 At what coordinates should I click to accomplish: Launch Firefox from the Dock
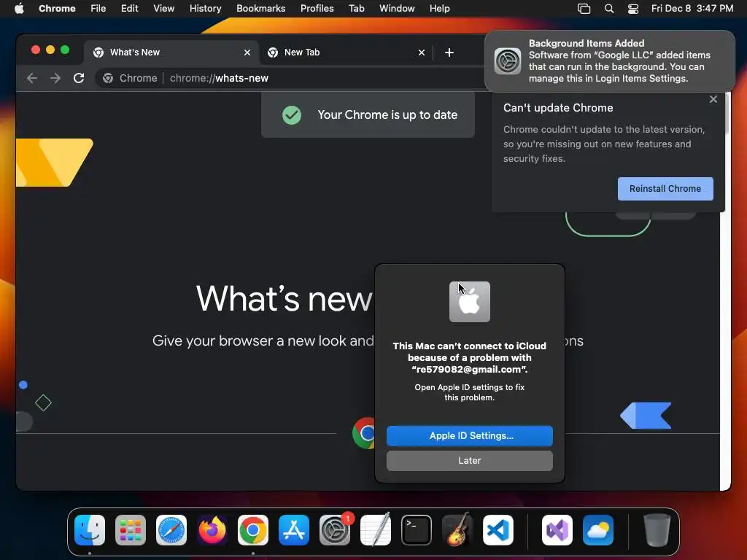212,529
